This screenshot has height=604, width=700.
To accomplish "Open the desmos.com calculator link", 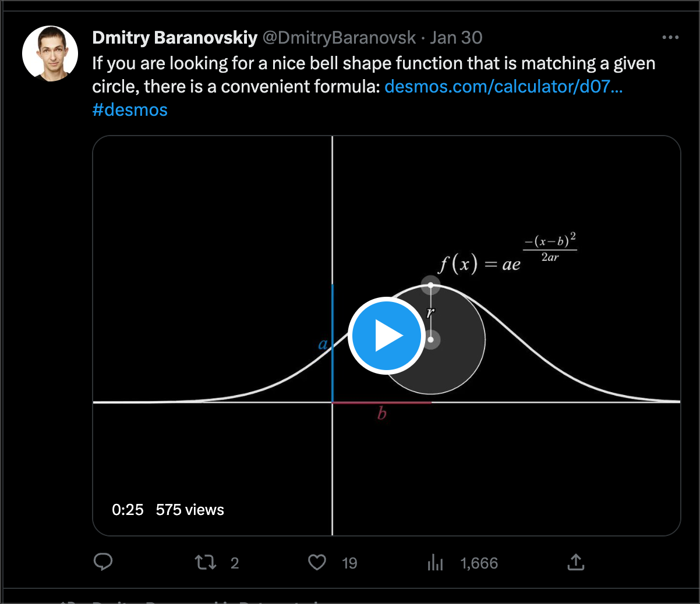I will tap(503, 87).
